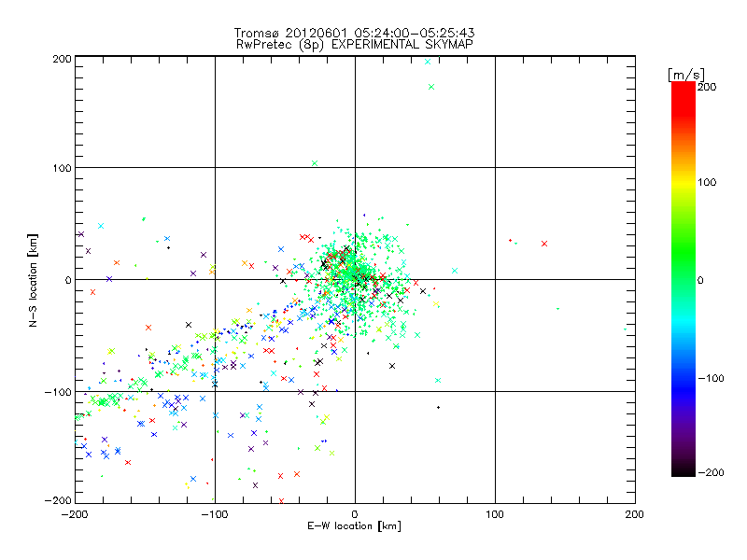747x560 pixels.
Task: Click the colorbar label "0"
Action: pos(700,281)
